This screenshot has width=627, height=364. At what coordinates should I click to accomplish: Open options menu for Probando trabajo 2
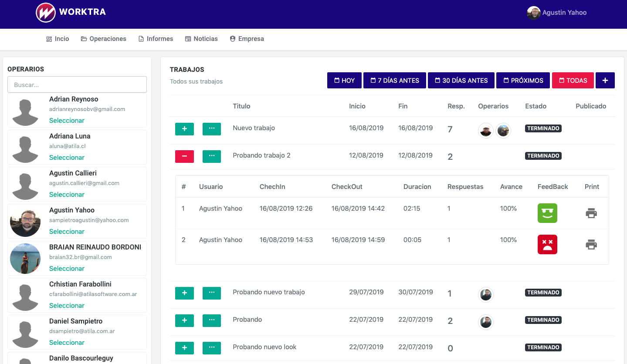pos(212,156)
